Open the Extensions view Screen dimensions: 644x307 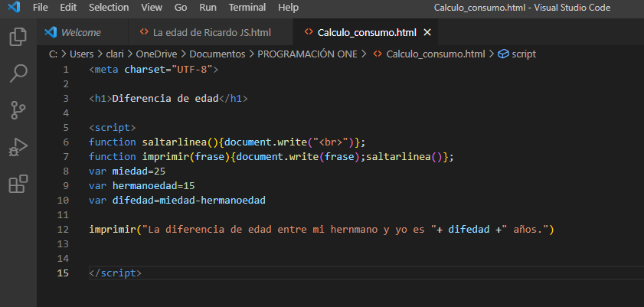[18, 184]
